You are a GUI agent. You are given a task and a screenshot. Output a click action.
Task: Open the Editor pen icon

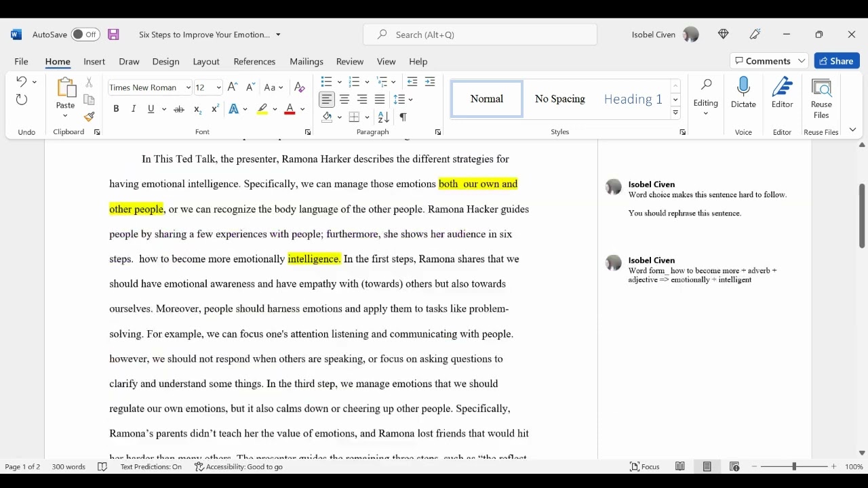(782, 87)
